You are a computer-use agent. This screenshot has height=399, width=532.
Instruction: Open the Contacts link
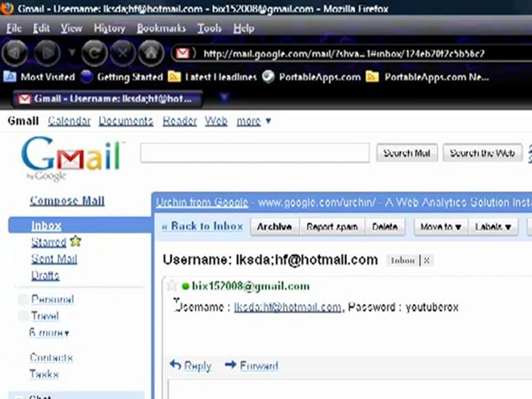click(x=51, y=357)
